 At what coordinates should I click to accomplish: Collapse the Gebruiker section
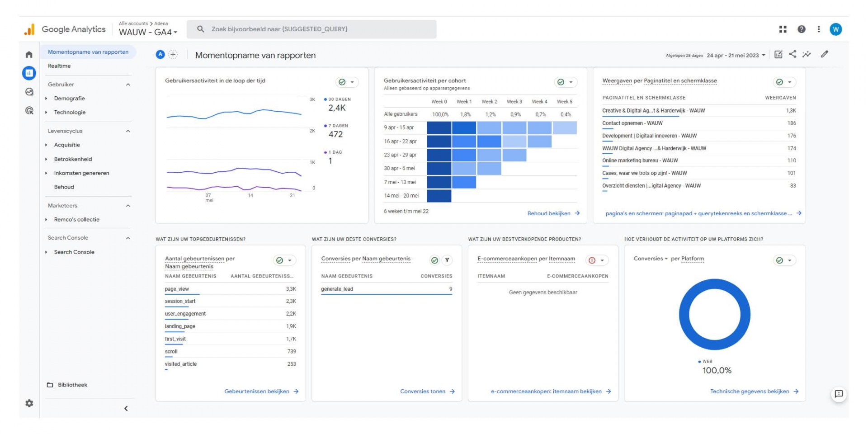pos(128,85)
